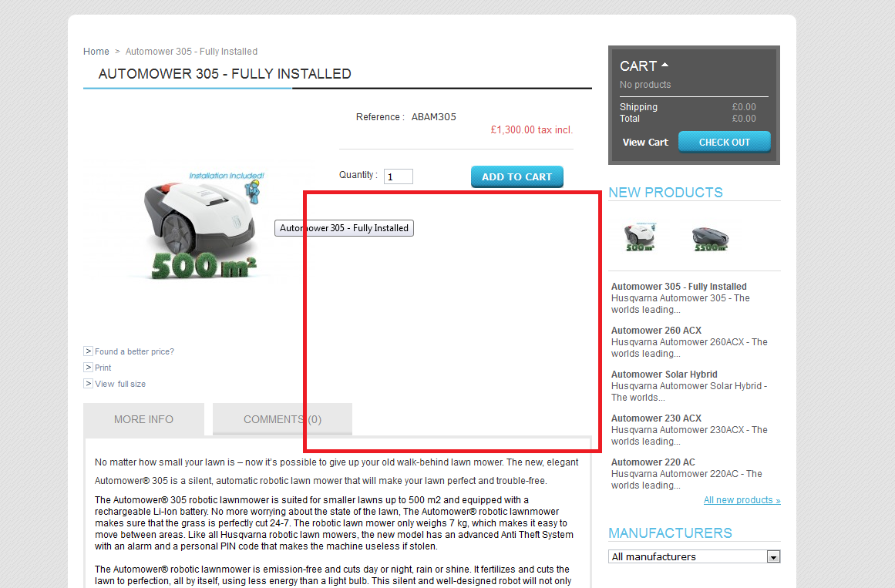Open the Automower 260 ACX link

coord(656,331)
